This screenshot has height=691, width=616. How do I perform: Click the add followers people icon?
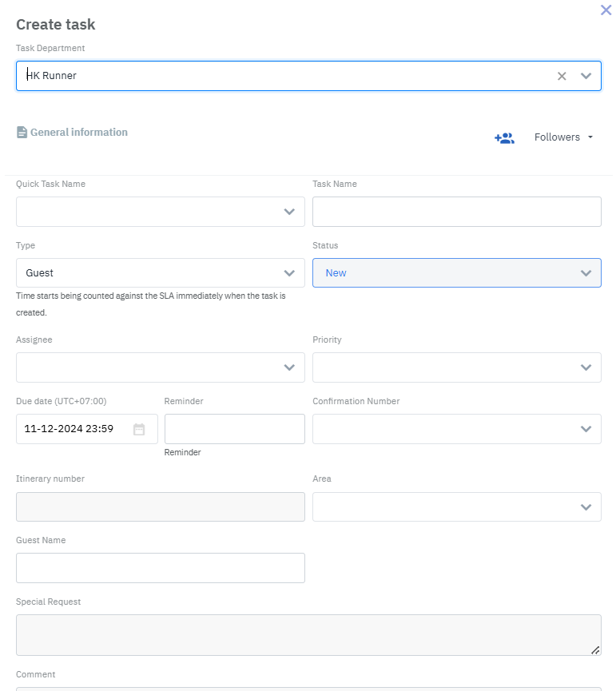pos(504,137)
